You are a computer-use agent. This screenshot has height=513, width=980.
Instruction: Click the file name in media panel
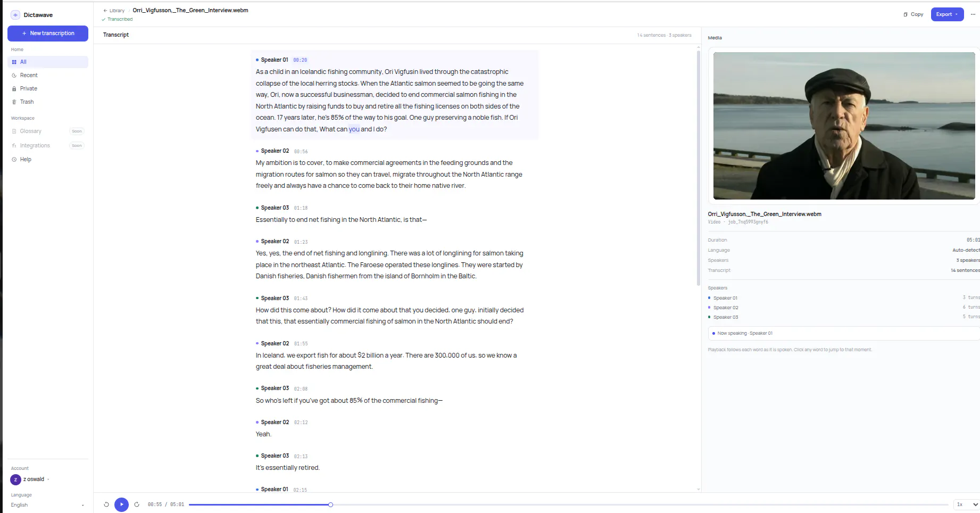[x=765, y=214]
